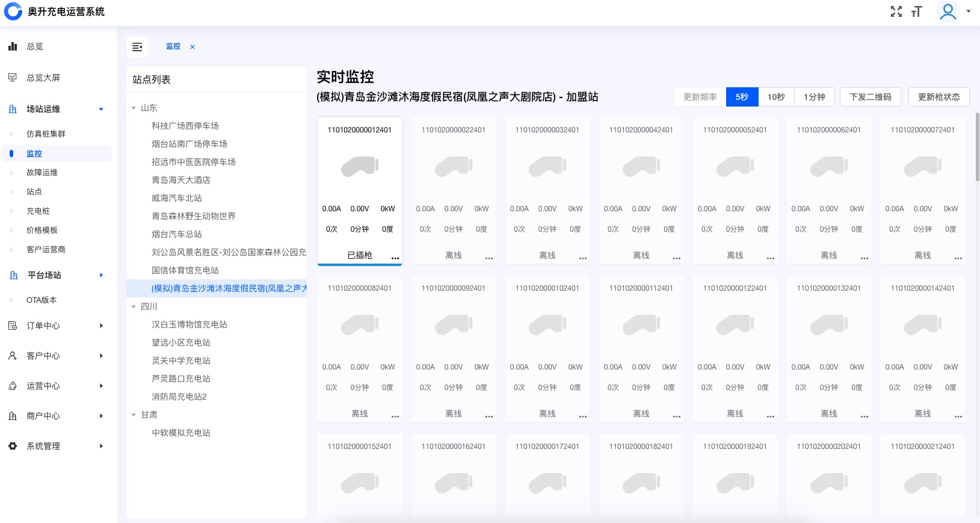Open the more options dots on charger 1101020000012401
Screen dimensions: 980x523
(395, 258)
